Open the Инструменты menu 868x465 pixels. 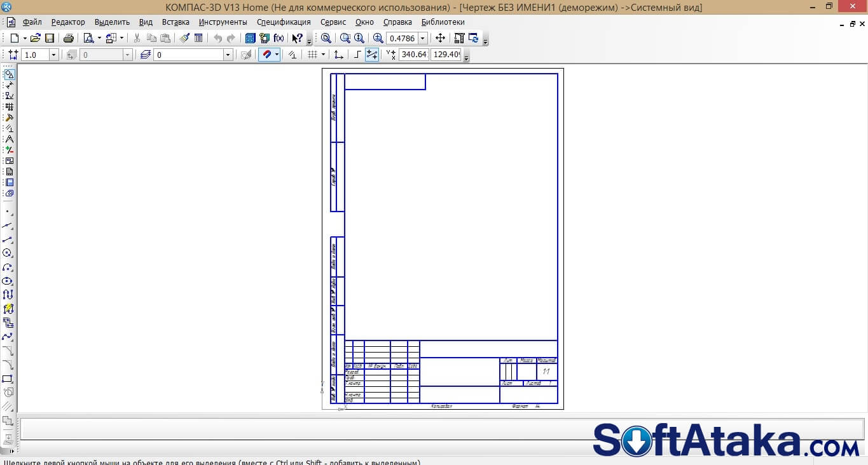pyautogui.click(x=223, y=22)
